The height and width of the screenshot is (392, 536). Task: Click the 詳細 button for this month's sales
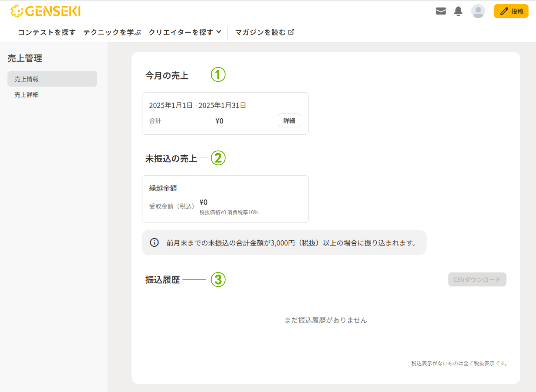(x=289, y=121)
